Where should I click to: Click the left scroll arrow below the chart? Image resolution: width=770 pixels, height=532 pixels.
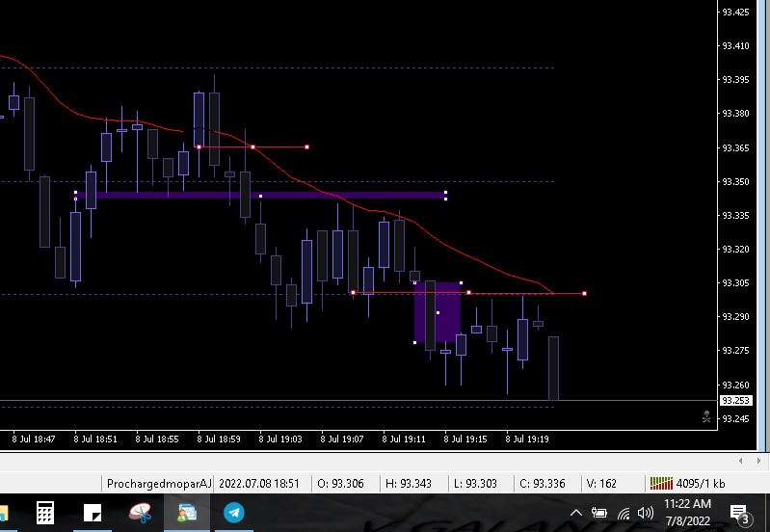point(740,461)
